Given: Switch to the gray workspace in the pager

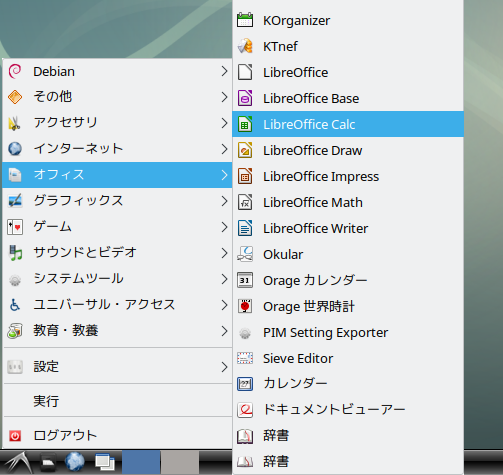Looking at the screenshot, I should [x=180, y=462].
